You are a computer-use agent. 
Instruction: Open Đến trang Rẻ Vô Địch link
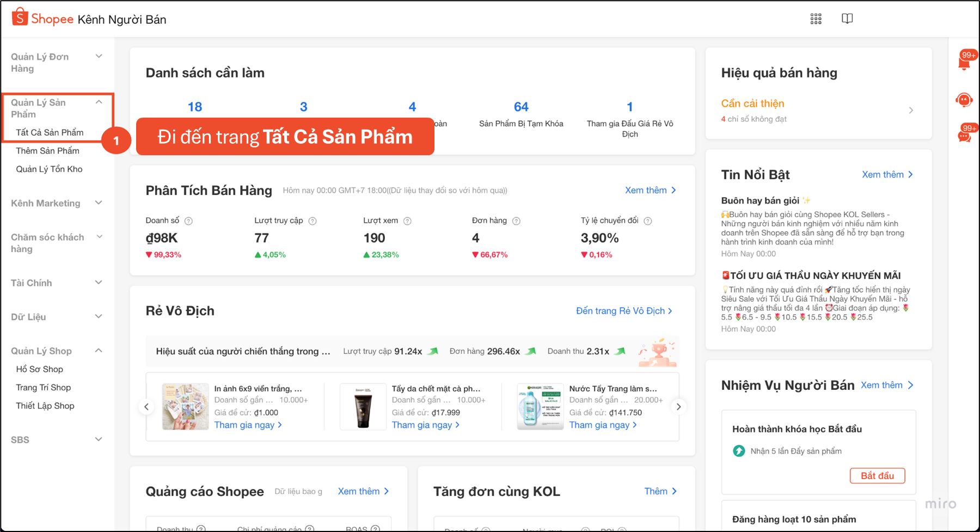[x=624, y=311]
